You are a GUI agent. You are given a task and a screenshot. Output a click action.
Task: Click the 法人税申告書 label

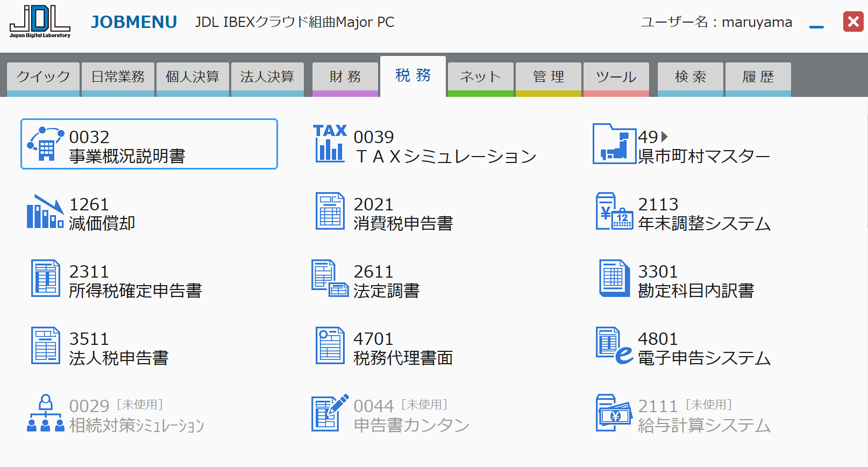119,358
